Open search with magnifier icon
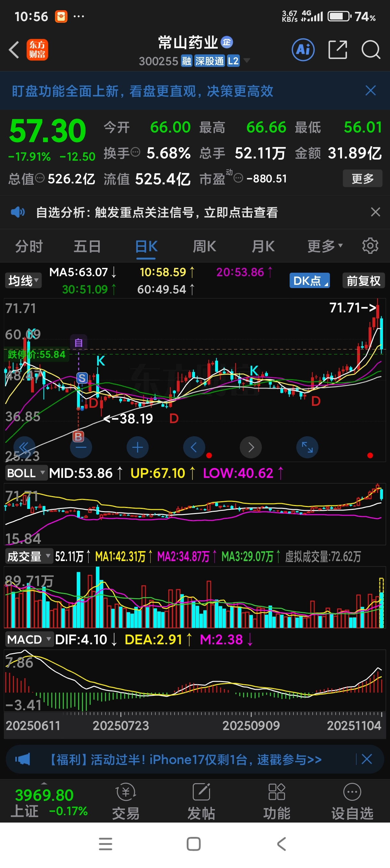 click(371, 50)
